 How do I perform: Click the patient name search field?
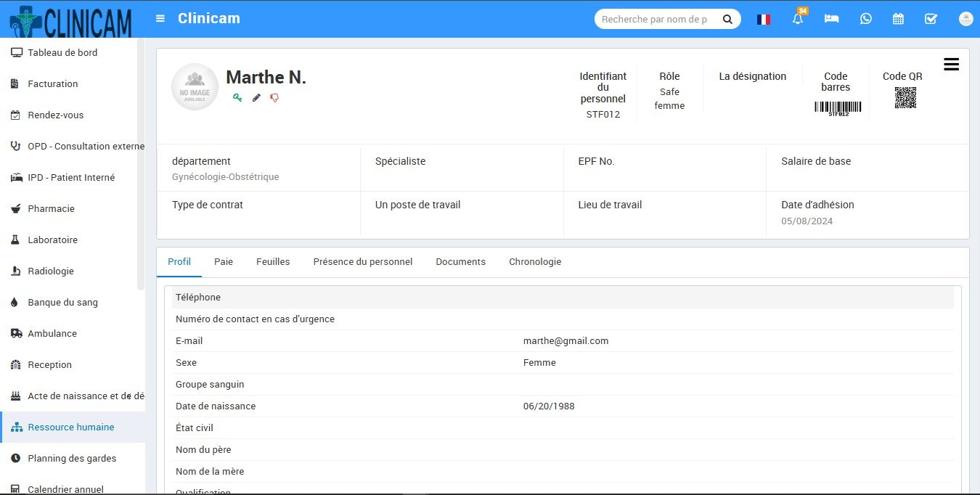point(655,20)
